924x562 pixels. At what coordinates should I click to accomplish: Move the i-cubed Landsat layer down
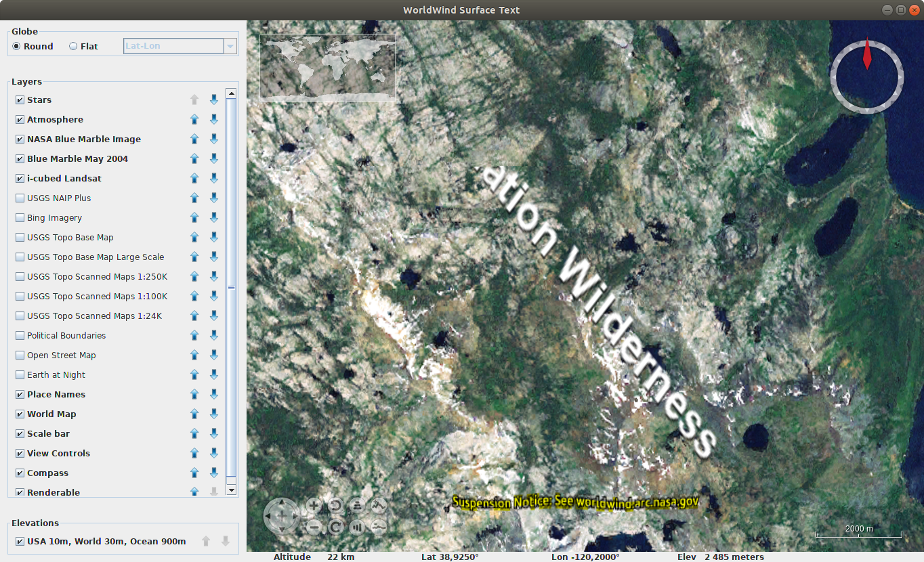pos(214,178)
